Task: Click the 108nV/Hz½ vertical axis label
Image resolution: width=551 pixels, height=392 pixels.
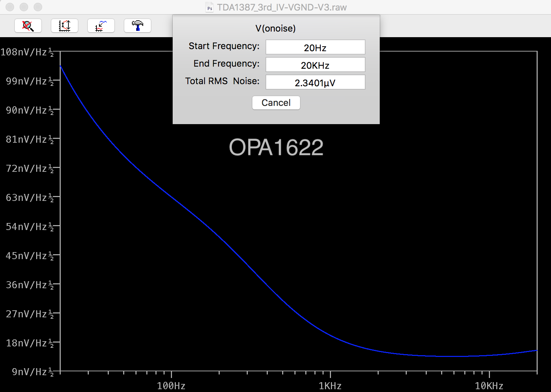Action: [x=27, y=52]
